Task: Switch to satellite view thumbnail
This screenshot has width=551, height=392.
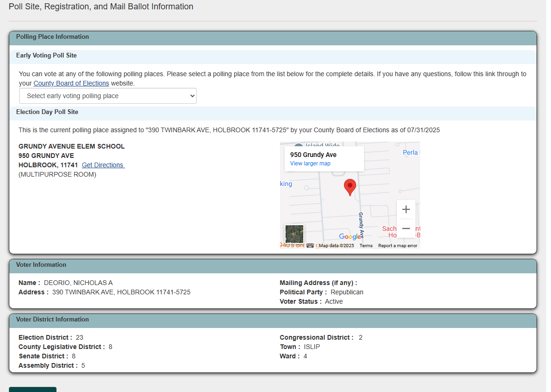Action: tap(294, 234)
